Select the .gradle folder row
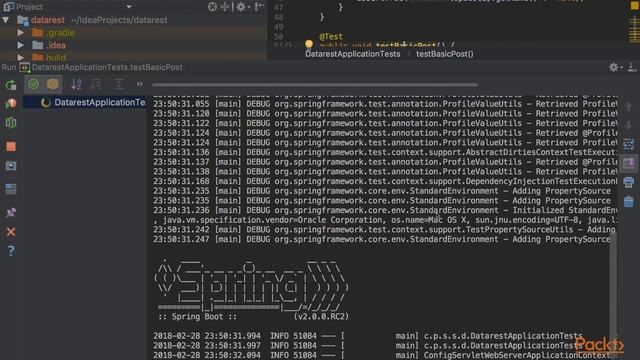Image resolution: width=640 pixels, height=360 pixels. point(133,33)
